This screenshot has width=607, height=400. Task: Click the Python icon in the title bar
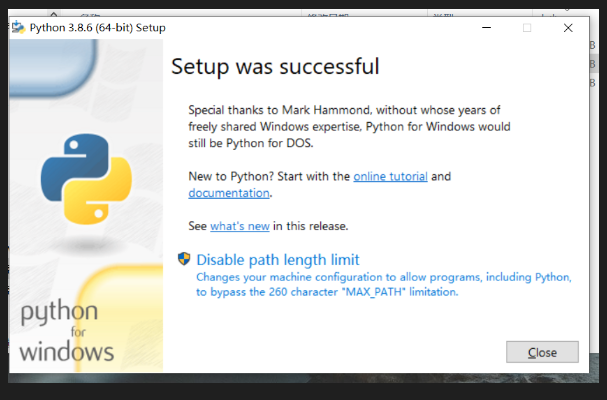pyautogui.click(x=17, y=27)
